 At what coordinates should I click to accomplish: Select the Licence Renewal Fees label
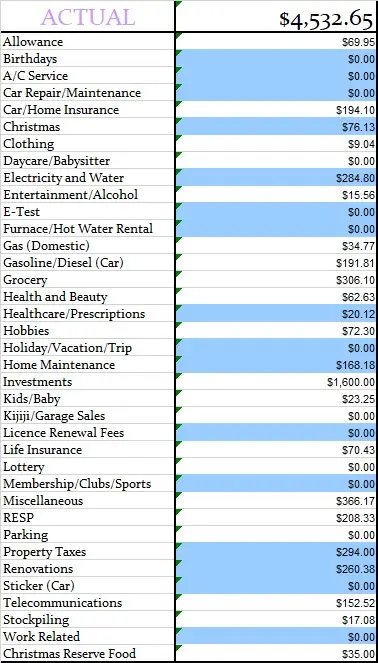(88, 432)
